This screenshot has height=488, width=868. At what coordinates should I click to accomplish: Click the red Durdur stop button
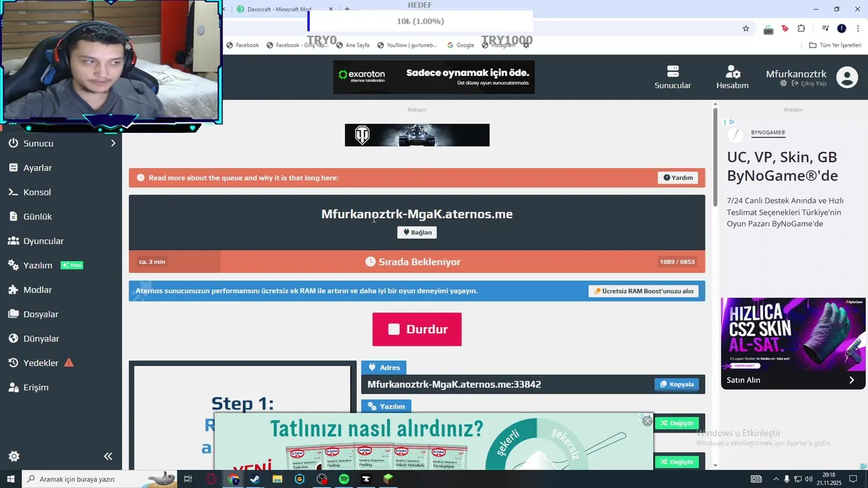pyautogui.click(x=417, y=329)
